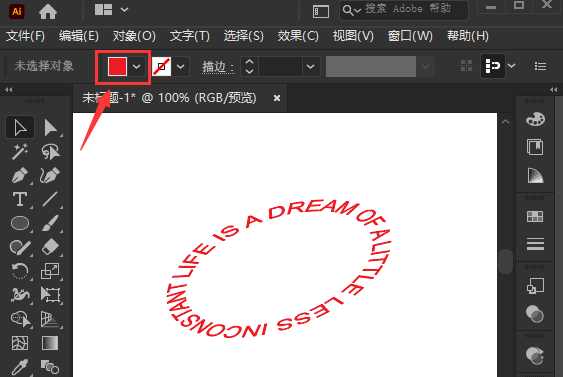Click the stroke weight input field
Viewport: 563px width, 377px height.
[x=280, y=66]
